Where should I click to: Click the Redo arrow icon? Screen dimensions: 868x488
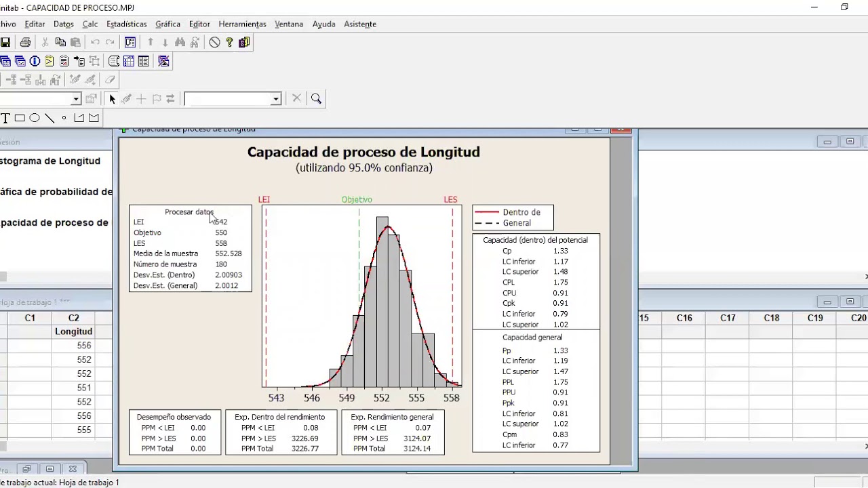(x=110, y=42)
